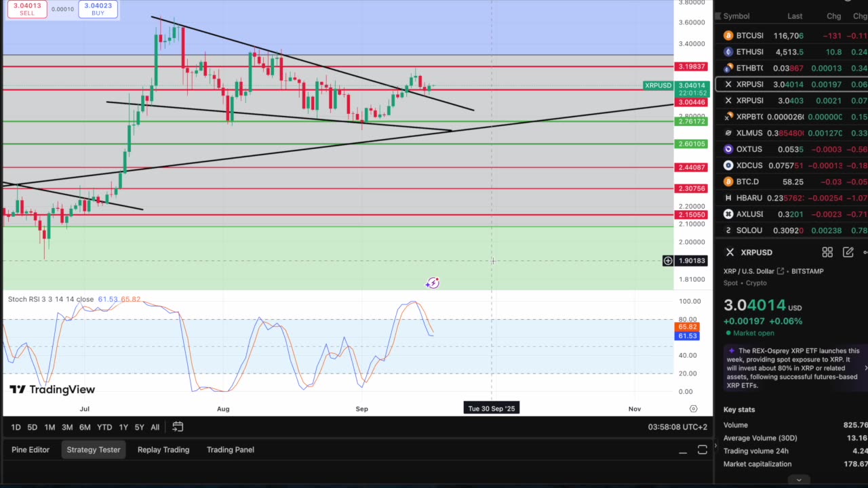Screen dimensions: 868x488
Task: Click the Bitcoin icon of BTCUSD row
Action: tap(728, 35)
